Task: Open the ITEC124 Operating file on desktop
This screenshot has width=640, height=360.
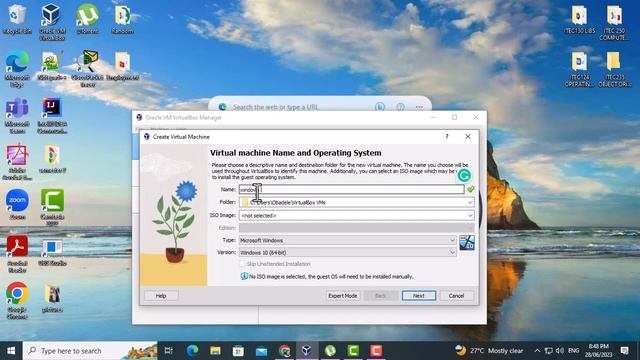Action: 579,69
